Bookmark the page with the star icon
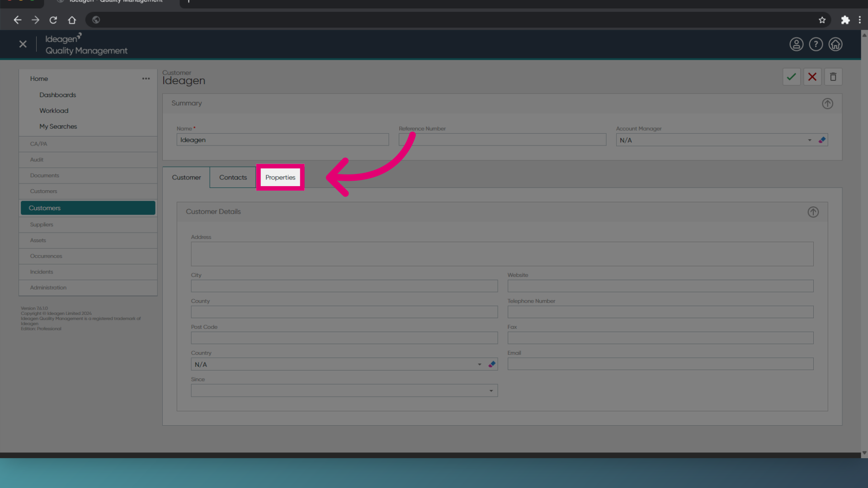This screenshot has height=488, width=868. [x=822, y=20]
